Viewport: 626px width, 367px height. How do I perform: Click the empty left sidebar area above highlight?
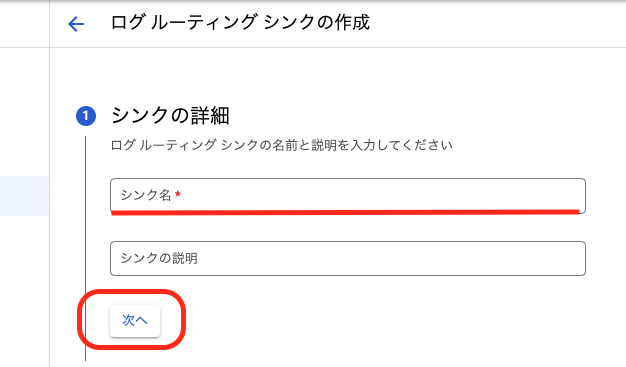coord(24,112)
